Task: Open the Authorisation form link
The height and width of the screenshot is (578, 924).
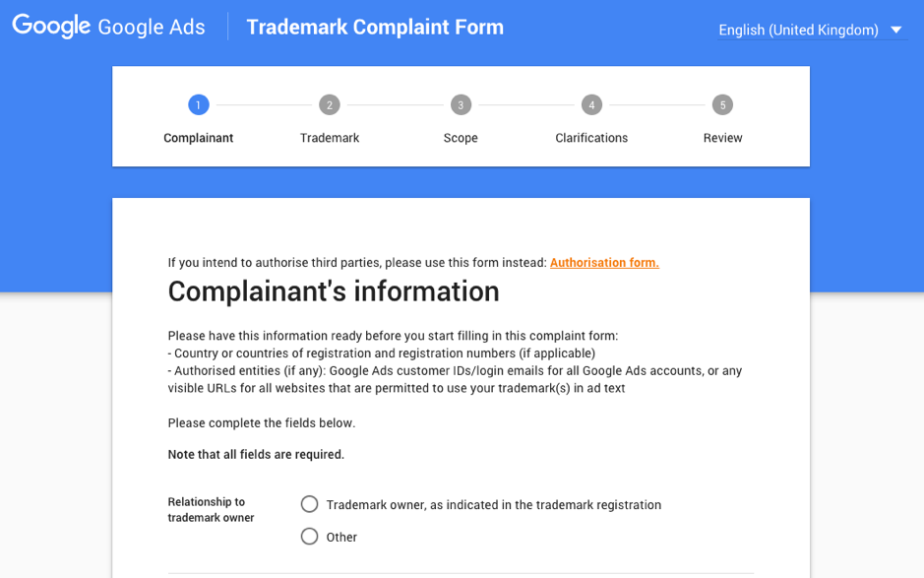Action: pyautogui.click(x=604, y=263)
